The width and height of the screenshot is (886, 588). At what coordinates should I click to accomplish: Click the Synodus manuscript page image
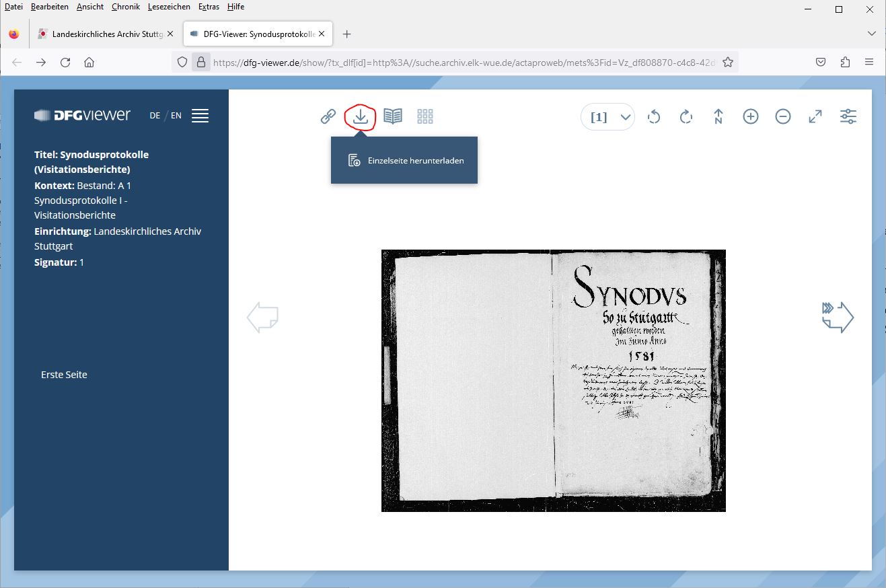coord(553,380)
